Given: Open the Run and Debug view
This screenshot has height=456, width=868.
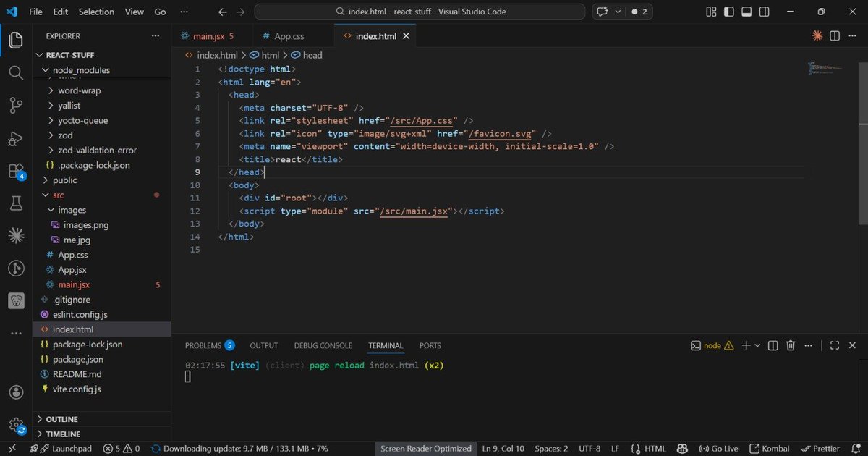Looking at the screenshot, I should click(x=16, y=138).
